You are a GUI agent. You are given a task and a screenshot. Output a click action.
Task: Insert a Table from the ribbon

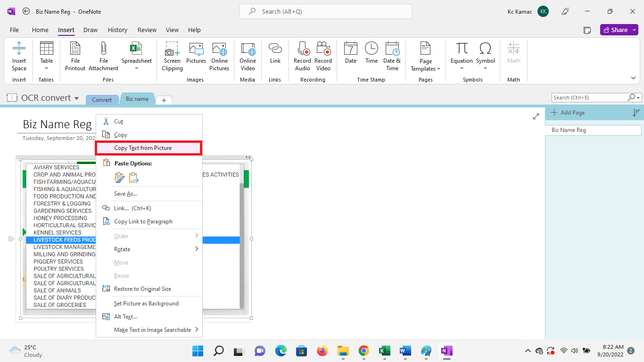46,49
